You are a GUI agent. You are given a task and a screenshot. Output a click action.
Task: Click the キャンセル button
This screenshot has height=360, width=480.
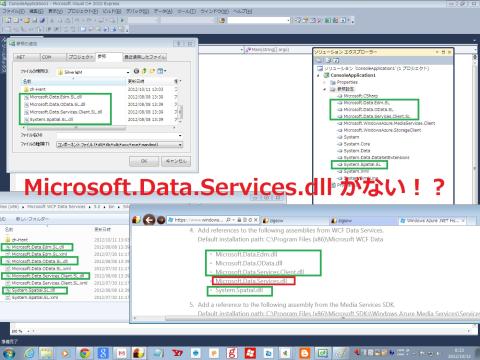(176, 161)
